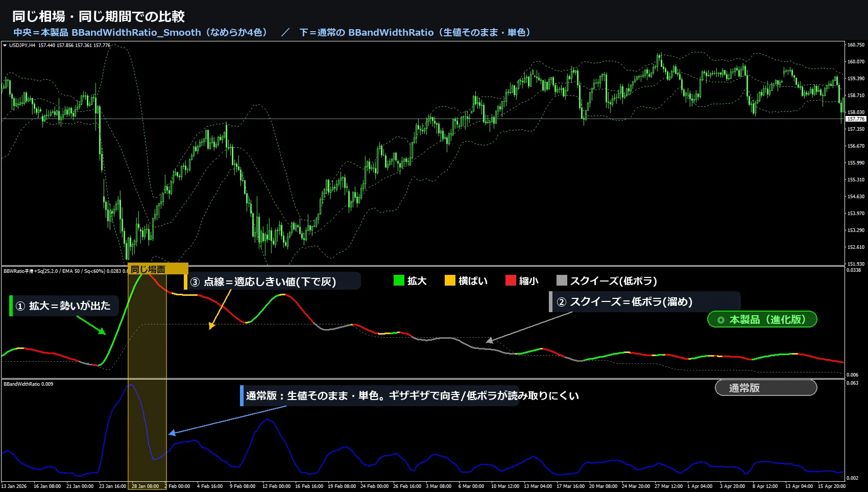Click the 159.390 price axis label
Image resolution: width=868 pixels, height=492 pixels.
pos(856,79)
